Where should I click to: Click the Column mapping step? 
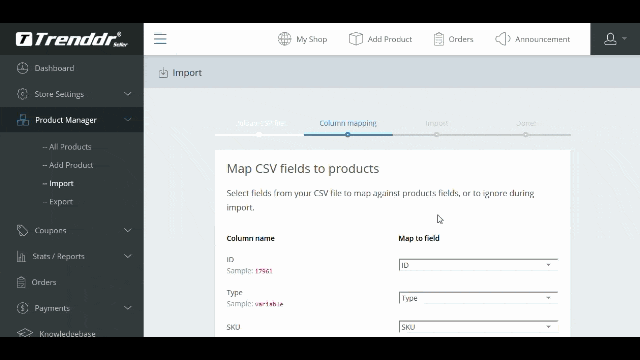click(348, 123)
